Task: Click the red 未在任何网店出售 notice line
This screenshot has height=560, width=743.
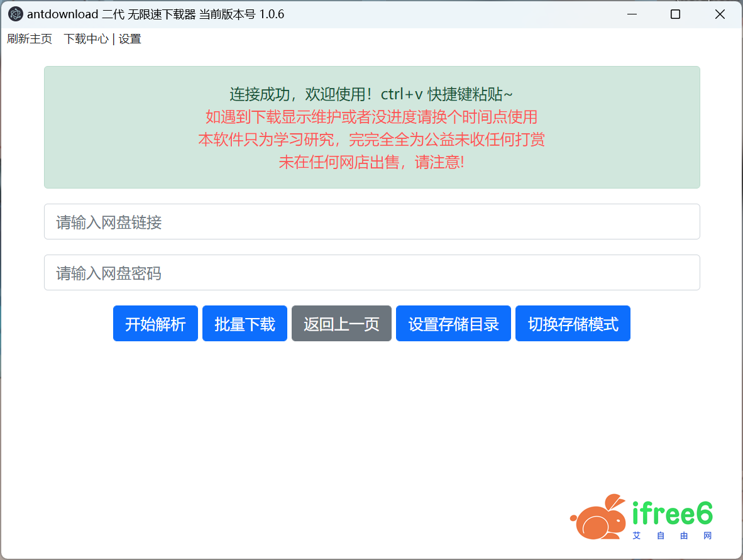Action: coord(371,162)
